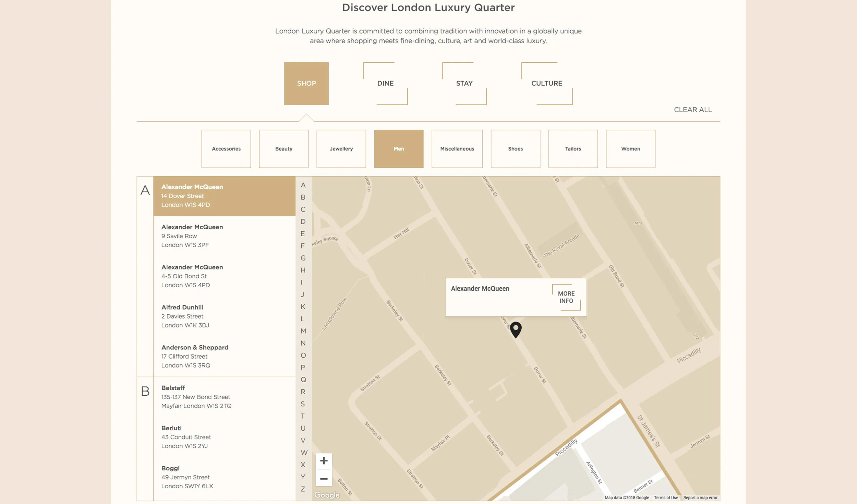Jump to letter K in alphabet index
The width and height of the screenshot is (857, 504).
click(x=303, y=307)
